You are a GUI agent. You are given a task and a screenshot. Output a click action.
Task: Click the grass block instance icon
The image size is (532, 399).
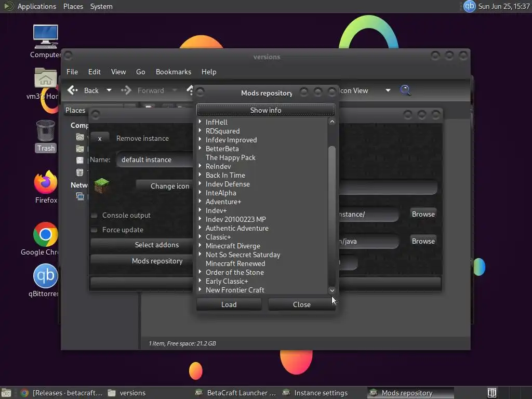[101, 185]
